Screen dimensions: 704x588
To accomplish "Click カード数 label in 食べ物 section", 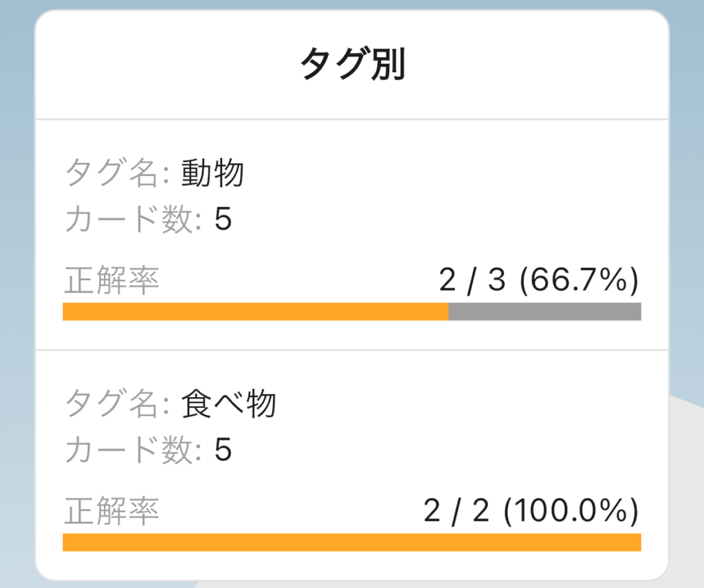I will tap(133, 450).
